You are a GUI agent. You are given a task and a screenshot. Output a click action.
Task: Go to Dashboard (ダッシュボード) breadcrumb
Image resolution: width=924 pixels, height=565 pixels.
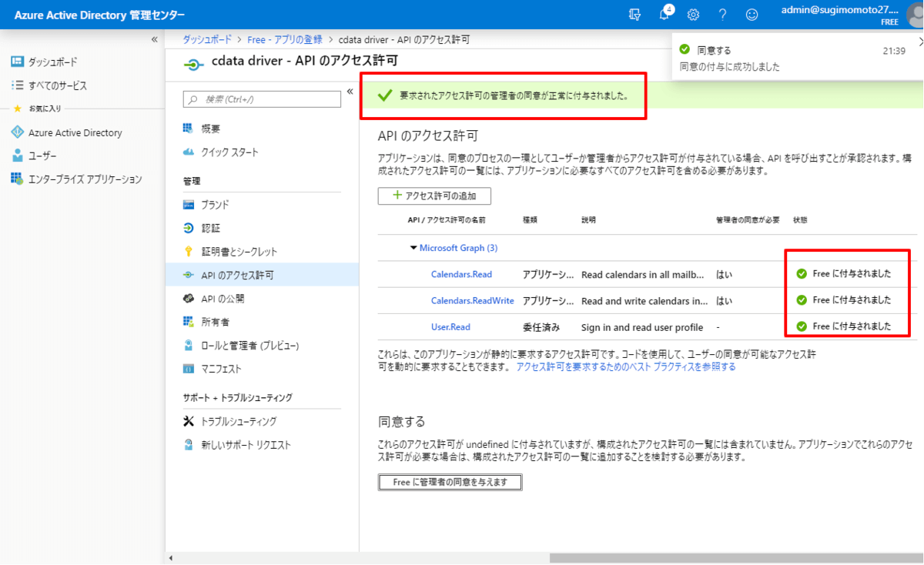point(207,40)
